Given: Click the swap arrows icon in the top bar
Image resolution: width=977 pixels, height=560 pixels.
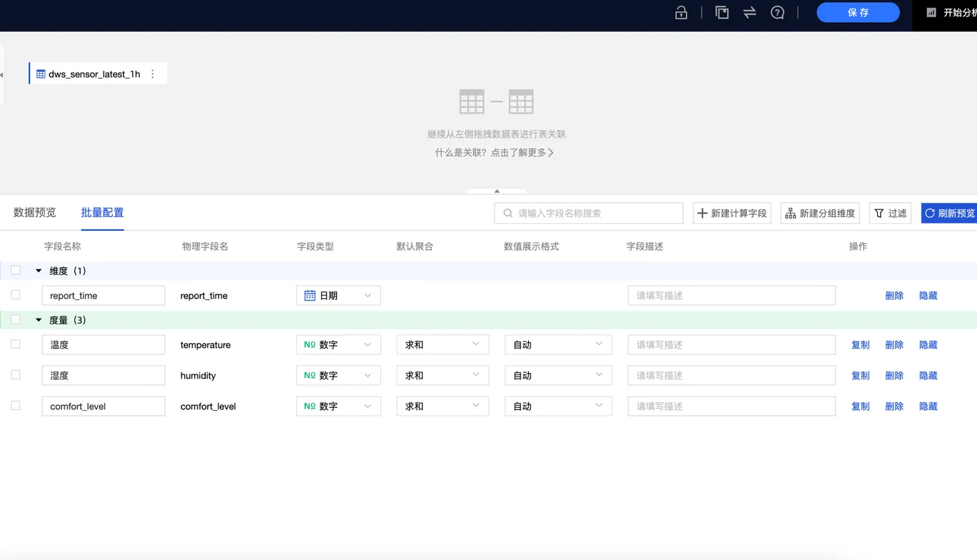Looking at the screenshot, I should coord(749,13).
